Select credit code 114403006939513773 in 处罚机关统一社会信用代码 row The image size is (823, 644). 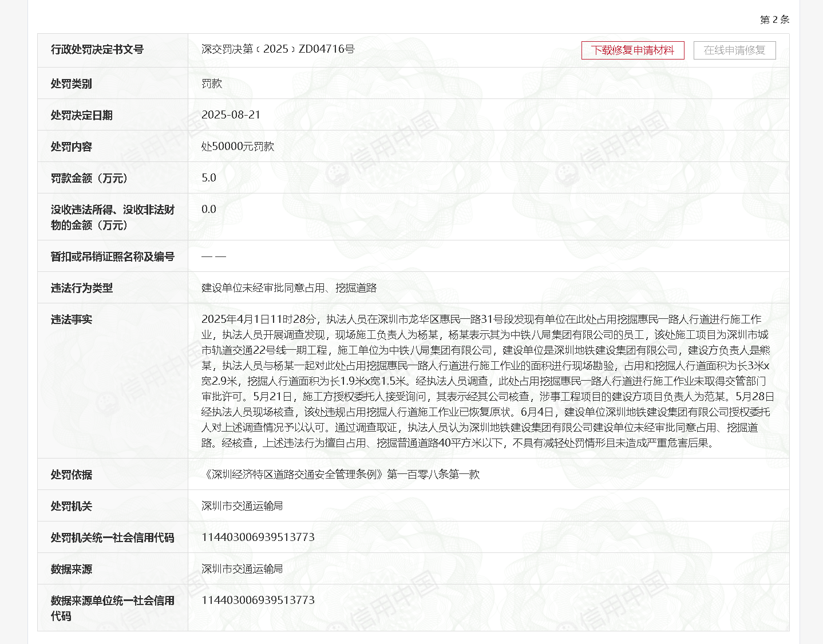pyautogui.click(x=258, y=538)
